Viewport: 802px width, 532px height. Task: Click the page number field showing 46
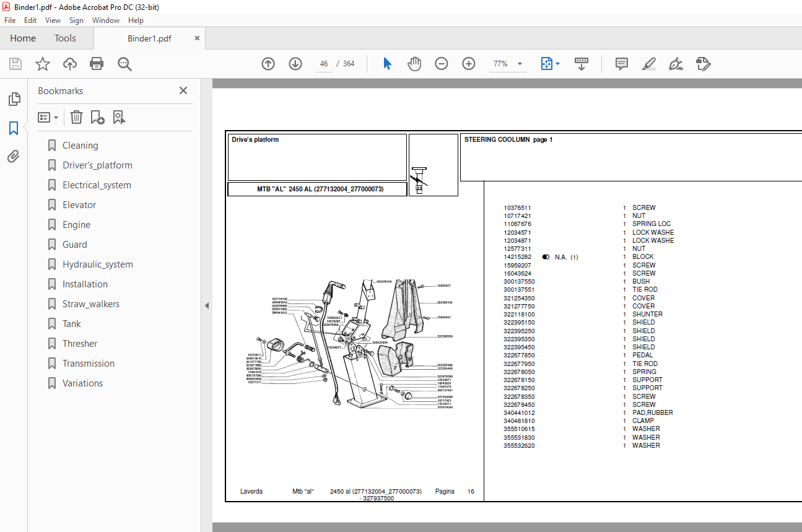323,64
